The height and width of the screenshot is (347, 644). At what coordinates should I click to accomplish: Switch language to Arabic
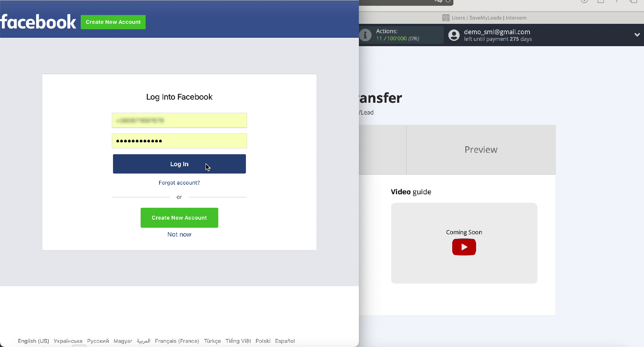pos(144,341)
